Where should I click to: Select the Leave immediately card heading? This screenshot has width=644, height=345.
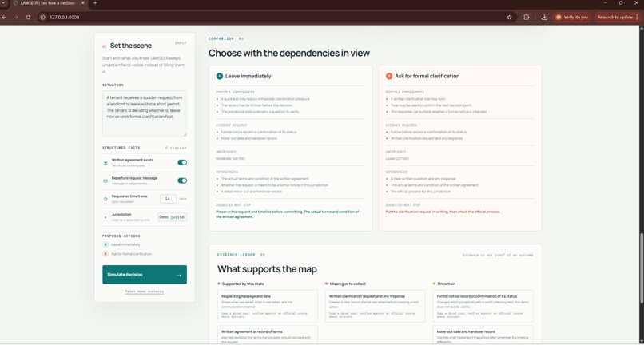tap(248, 76)
